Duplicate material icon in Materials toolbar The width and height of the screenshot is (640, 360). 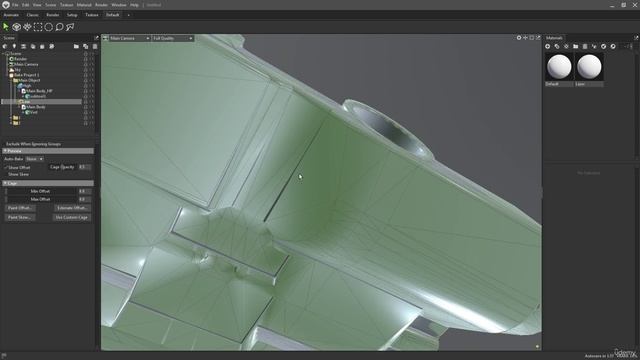point(557,47)
